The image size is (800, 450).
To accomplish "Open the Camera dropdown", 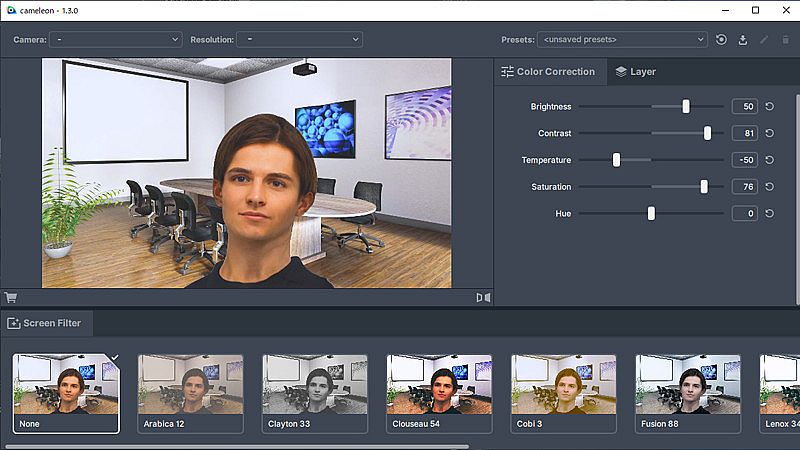I will point(115,40).
